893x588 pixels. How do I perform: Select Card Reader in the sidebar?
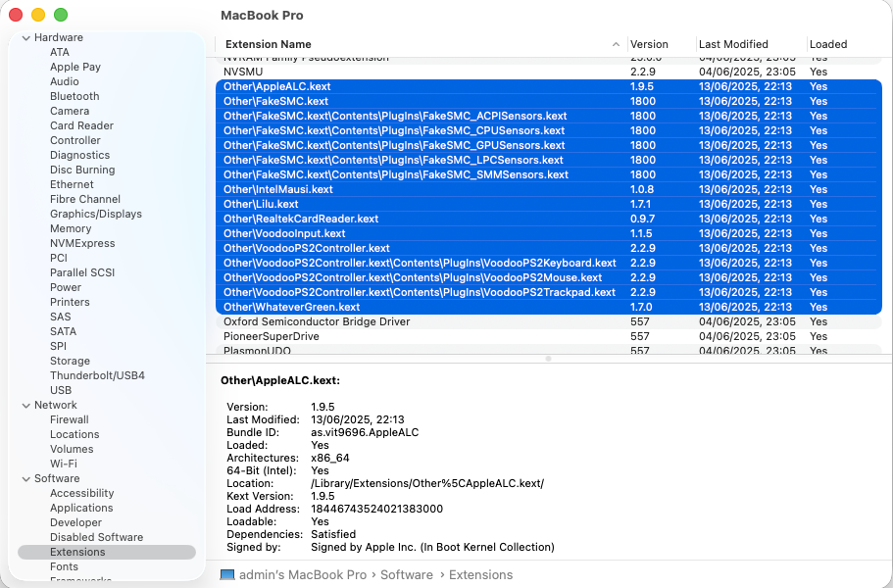81,125
